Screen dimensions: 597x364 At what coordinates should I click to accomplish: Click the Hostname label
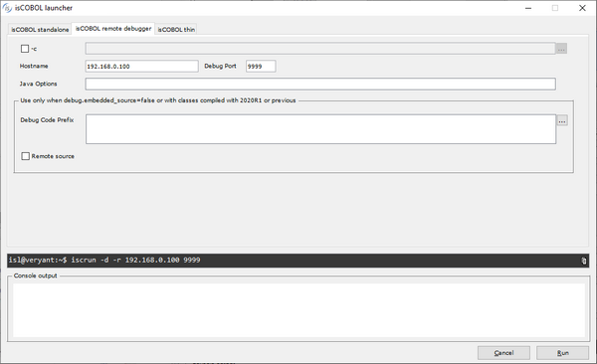tap(34, 66)
